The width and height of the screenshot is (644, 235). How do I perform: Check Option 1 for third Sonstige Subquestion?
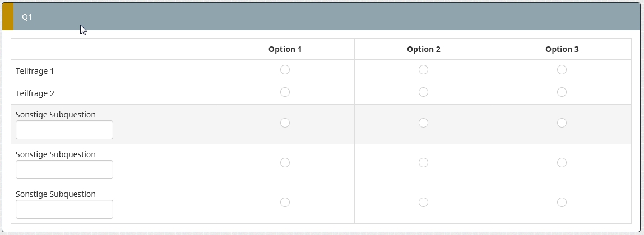[285, 203]
